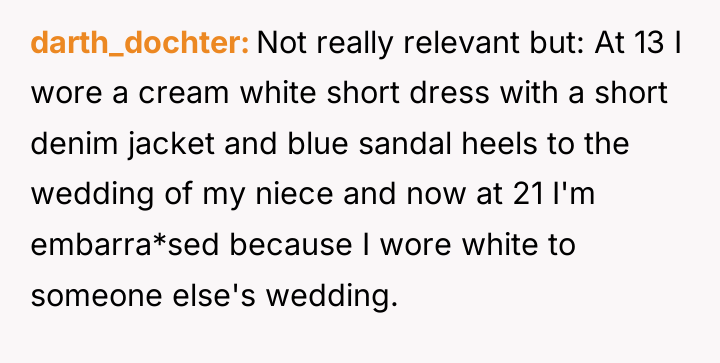Click the word "else's" on the last line

pos(214,294)
